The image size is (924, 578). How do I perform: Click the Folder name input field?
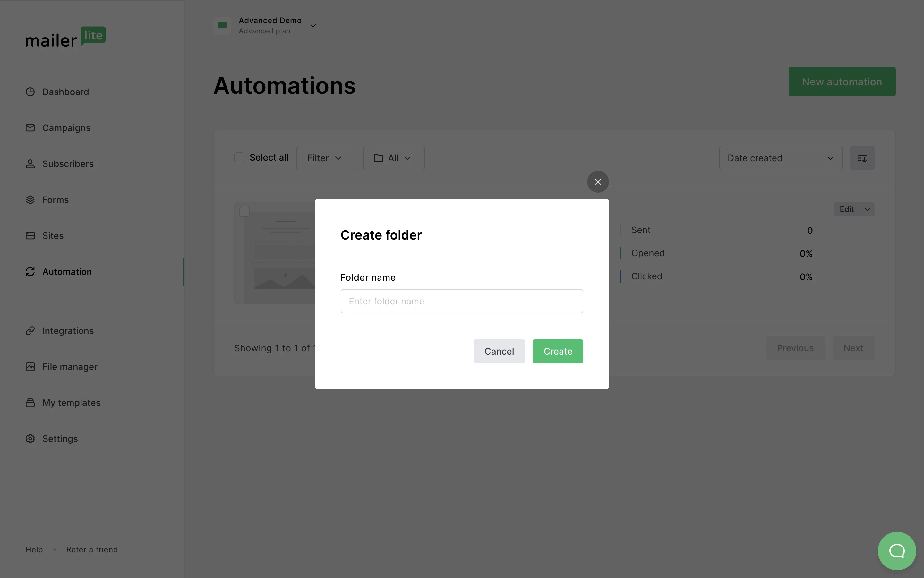(x=462, y=301)
